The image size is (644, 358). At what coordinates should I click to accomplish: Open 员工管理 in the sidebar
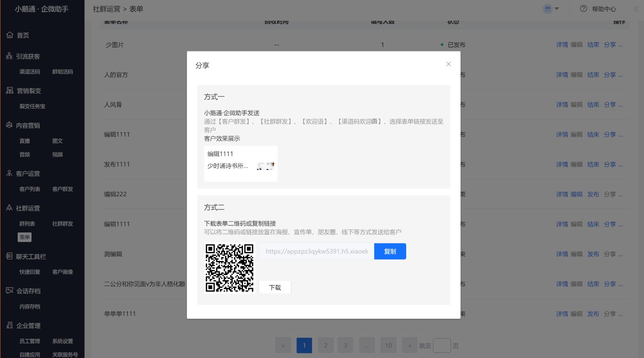pos(30,341)
